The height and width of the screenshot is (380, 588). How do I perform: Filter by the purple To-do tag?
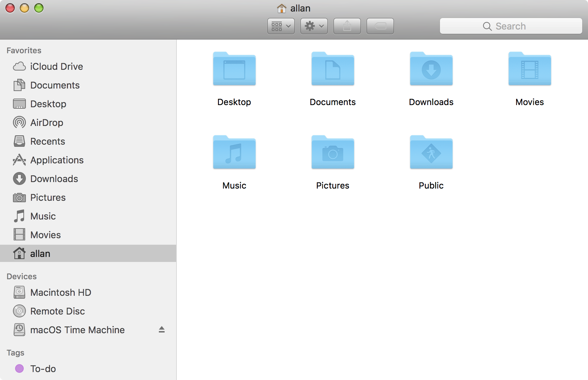[x=88, y=369]
